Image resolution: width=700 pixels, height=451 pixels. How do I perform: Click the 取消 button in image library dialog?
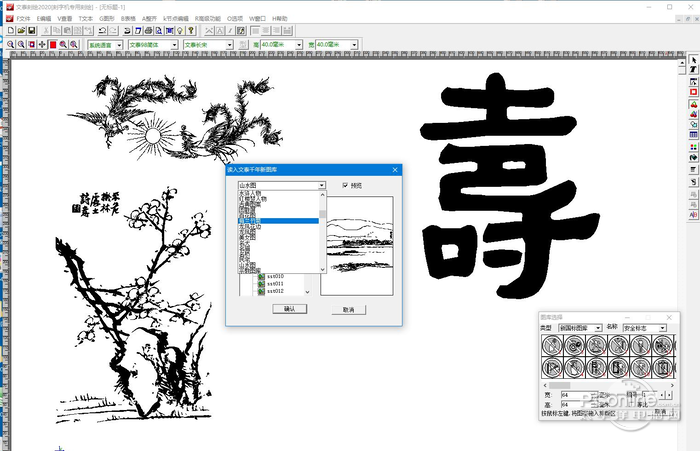[x=348, y=310]
